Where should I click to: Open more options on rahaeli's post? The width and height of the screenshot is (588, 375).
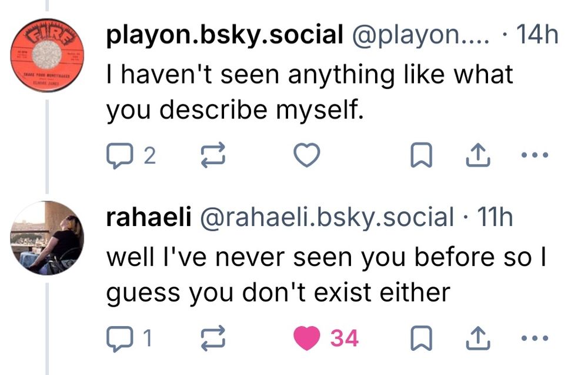(535, 338)
